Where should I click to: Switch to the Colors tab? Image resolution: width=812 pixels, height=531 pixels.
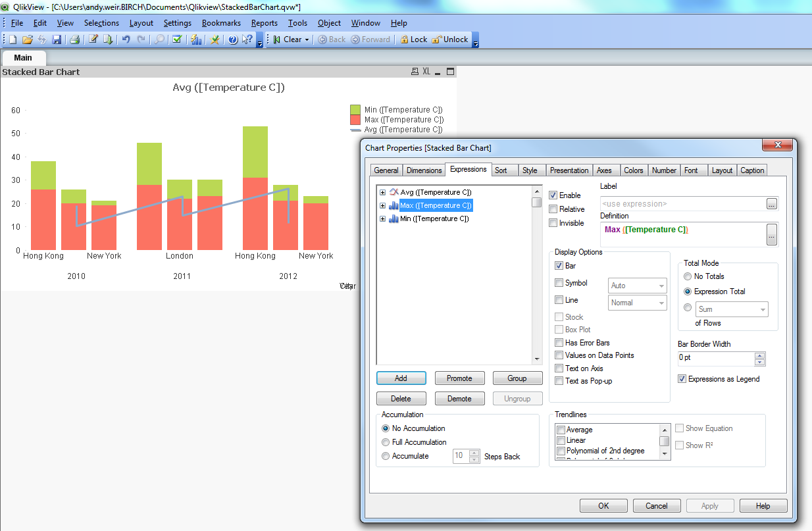(633, 170)
